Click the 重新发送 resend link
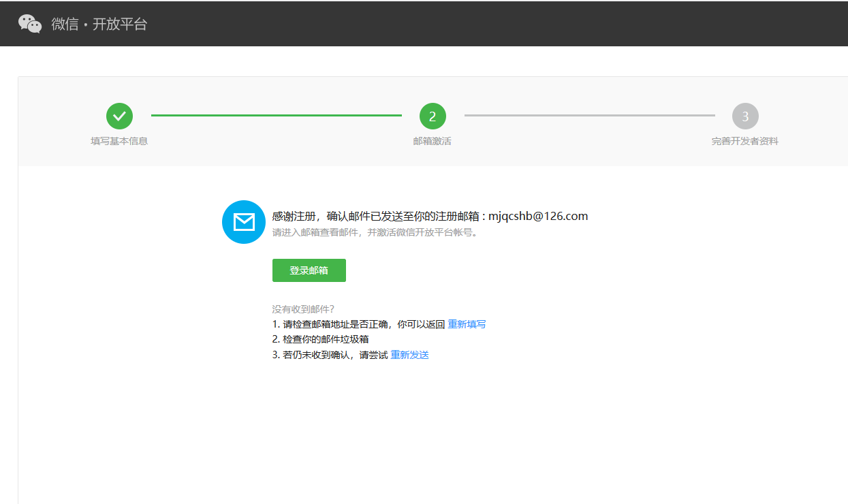Screen dimensions: 848x504 pyautogui.click(x=409, y=355)
